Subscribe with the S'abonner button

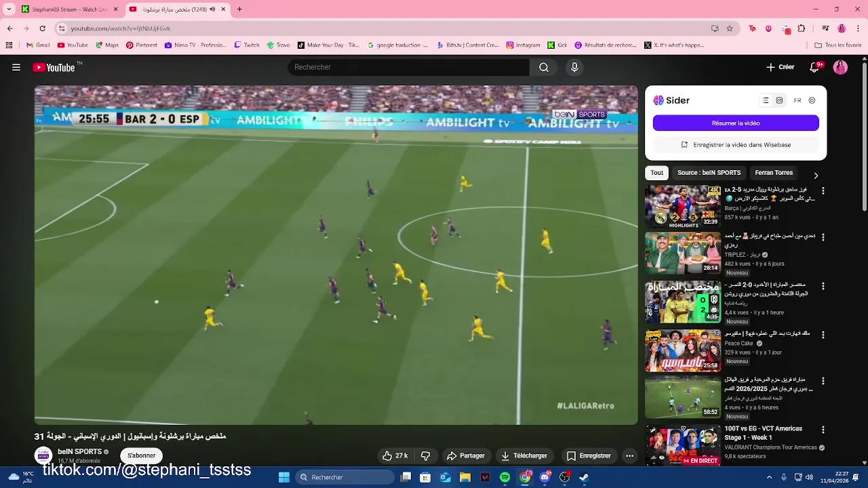click(141, 455)
